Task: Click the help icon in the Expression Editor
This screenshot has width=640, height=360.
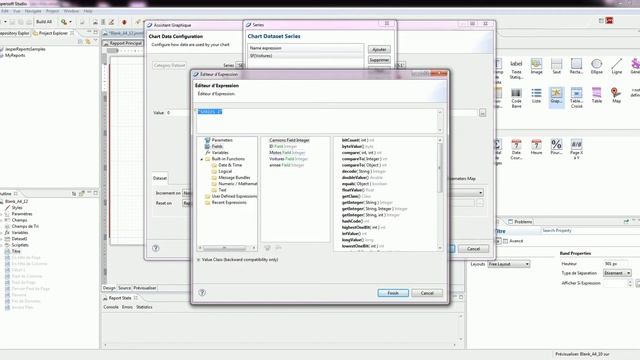Action: pos(202,292)
